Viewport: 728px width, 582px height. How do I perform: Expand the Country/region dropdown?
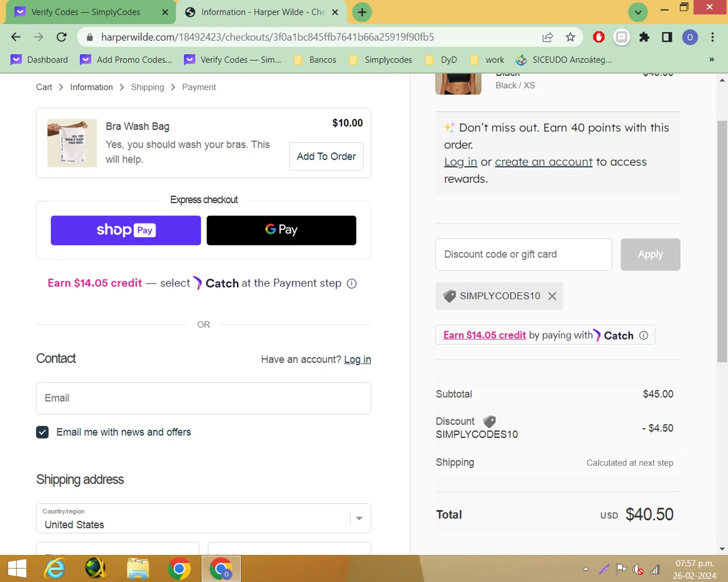(203, 518)
